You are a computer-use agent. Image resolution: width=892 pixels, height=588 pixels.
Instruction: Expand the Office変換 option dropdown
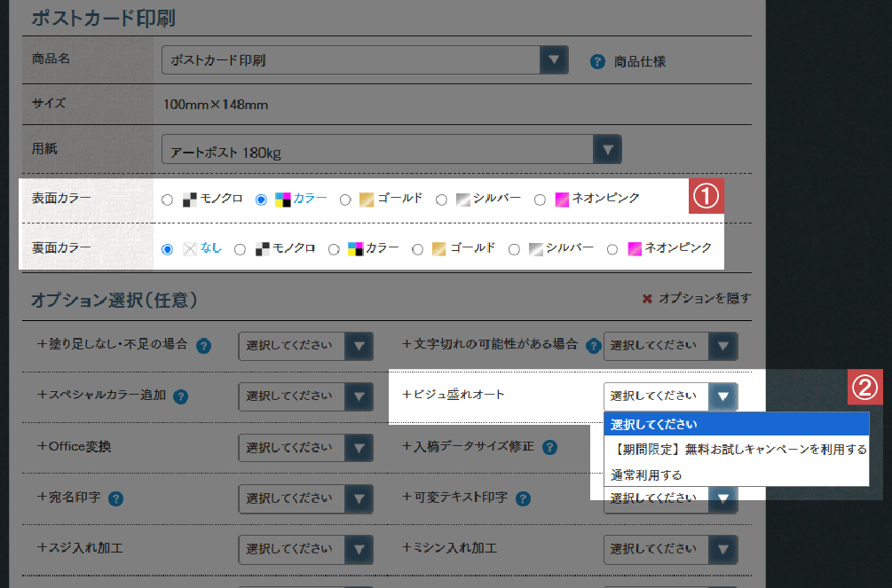coord(305,448)
